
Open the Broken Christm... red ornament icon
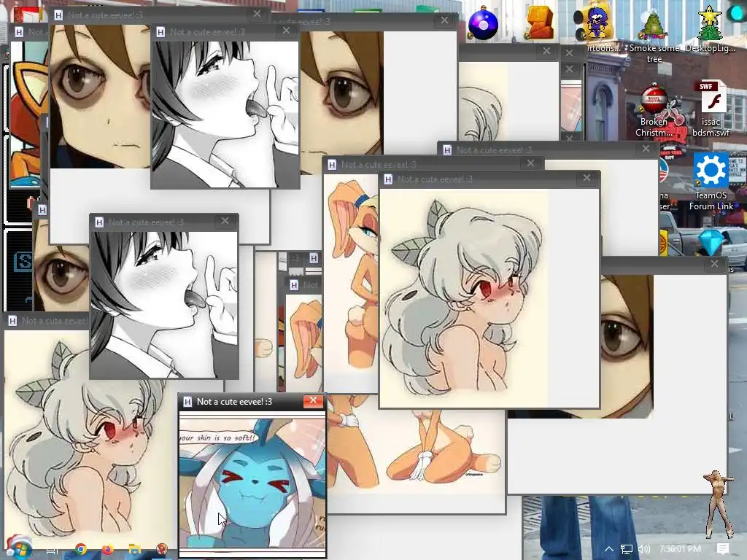click(x=654, y=111)
